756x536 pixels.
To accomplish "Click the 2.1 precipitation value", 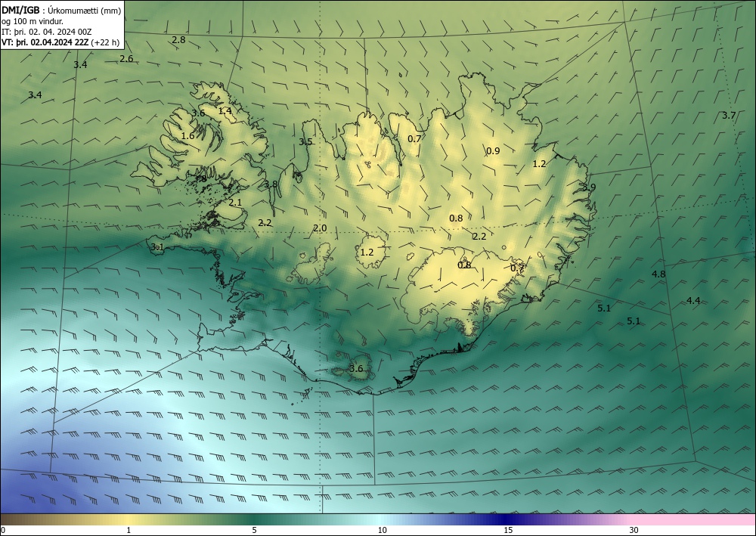I will tap(235, 203).
